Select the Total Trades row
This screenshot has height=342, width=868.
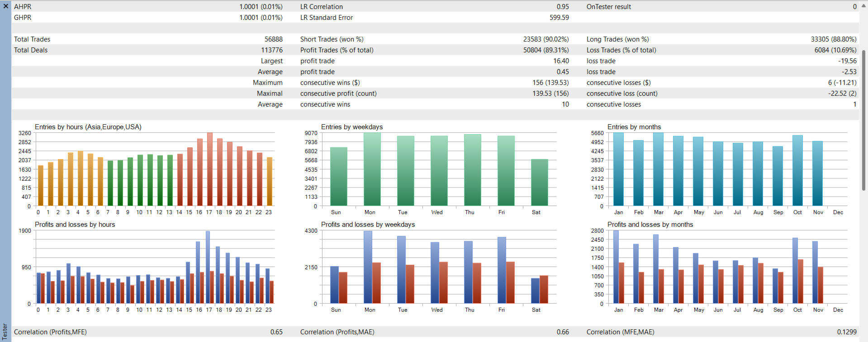click(x=148, y=39)
